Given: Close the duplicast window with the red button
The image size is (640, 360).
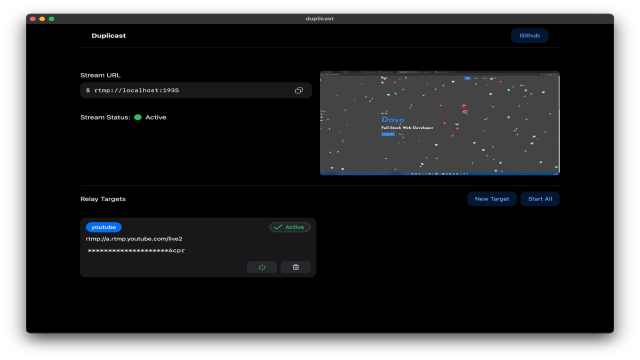Looking at the screenshot, I should coord(33,19).
